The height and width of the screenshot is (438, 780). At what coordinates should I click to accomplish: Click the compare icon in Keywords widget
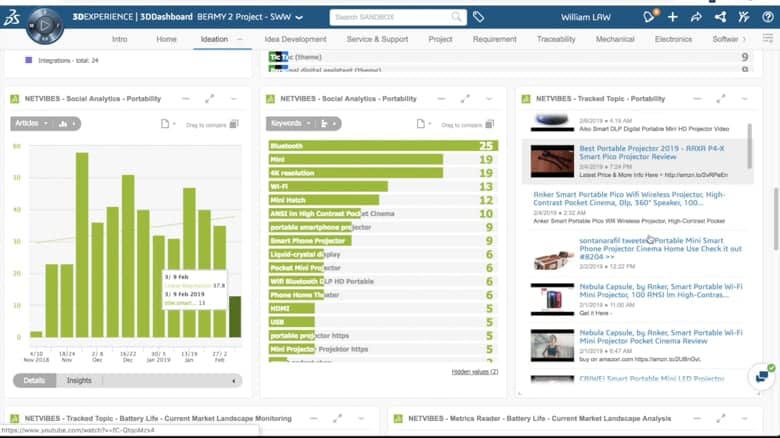[x=489, y=124]
